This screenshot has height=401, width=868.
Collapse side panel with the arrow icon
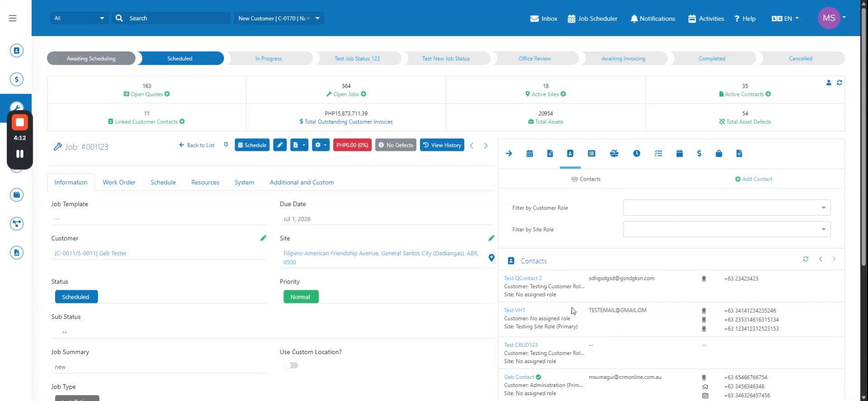[509, 154]
